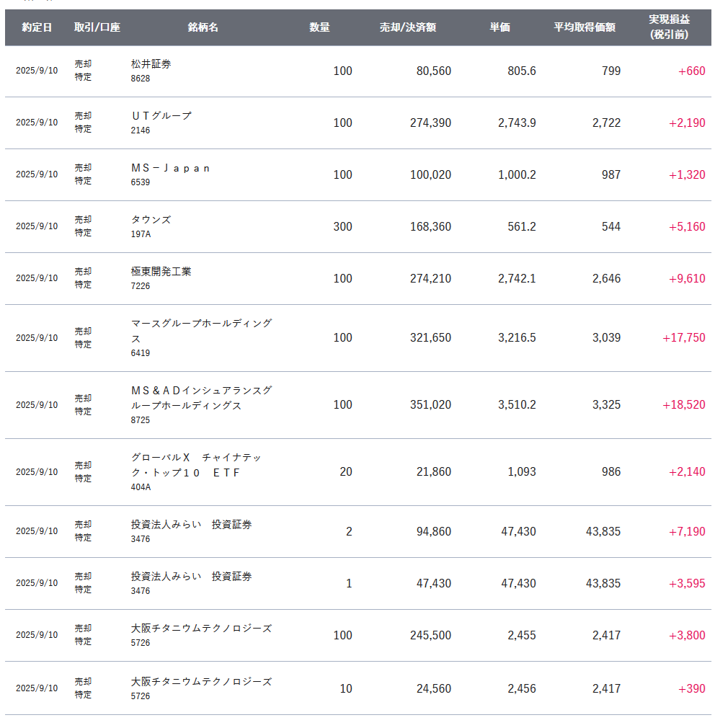Click the 平均取得価額 column header
This screenshot has width=720, height=728.
tap(584, 27)
